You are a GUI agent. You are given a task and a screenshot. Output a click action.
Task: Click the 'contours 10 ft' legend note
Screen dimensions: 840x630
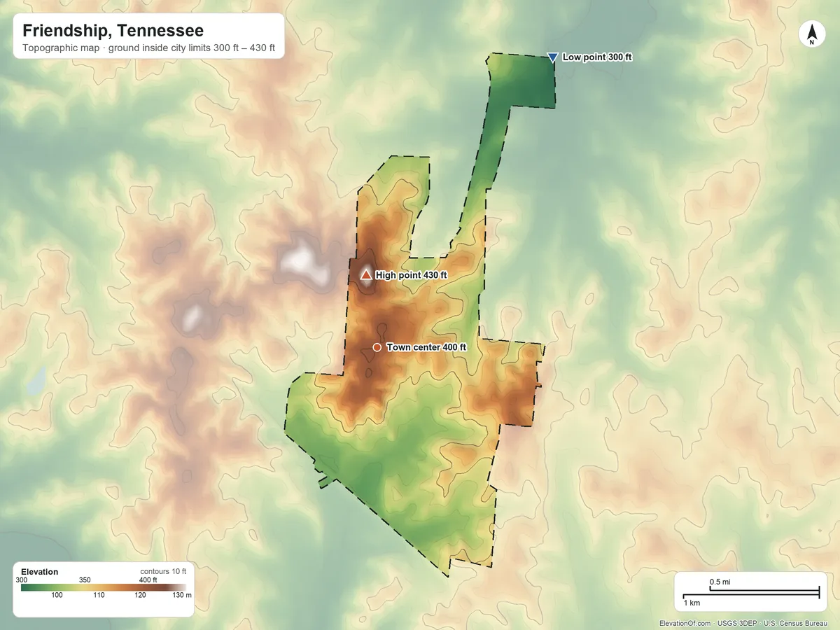[163, 572]
